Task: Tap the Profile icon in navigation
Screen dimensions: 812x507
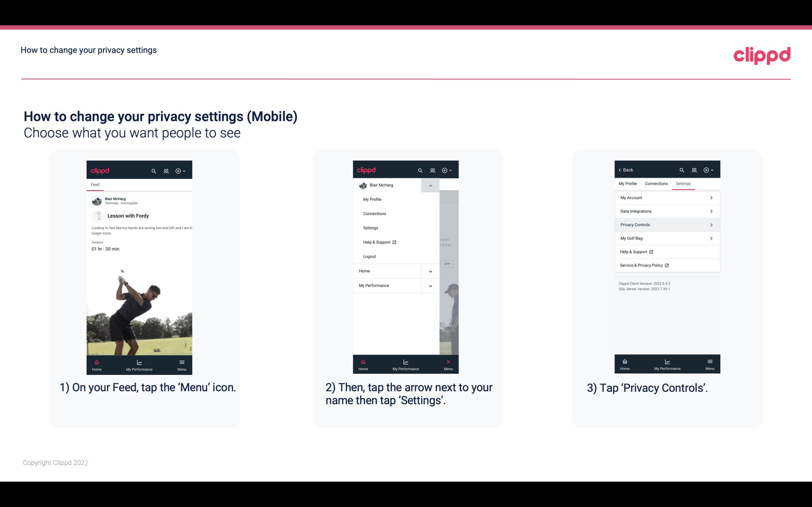Action: click(x=166, y=170)
